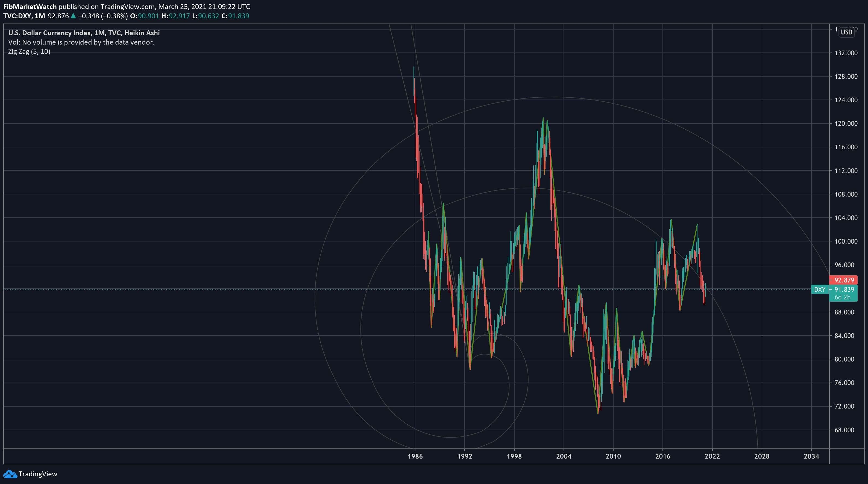Image resolution: width=868 pixels, height=484 pixels.
Task: Click the 96.000 price axis label
Action: click(x=844, y=265)
